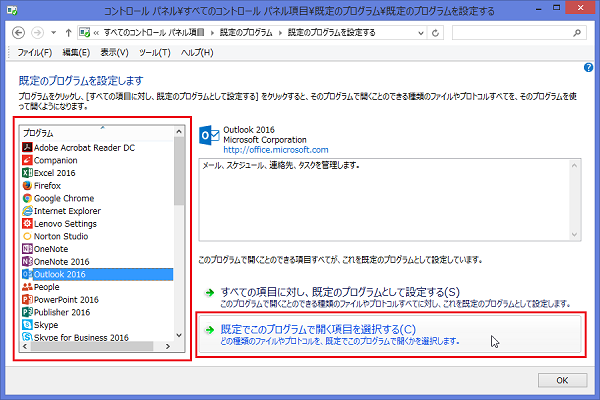
Task: Select the Publisher 2016 icon
Action: coord(27,312)
